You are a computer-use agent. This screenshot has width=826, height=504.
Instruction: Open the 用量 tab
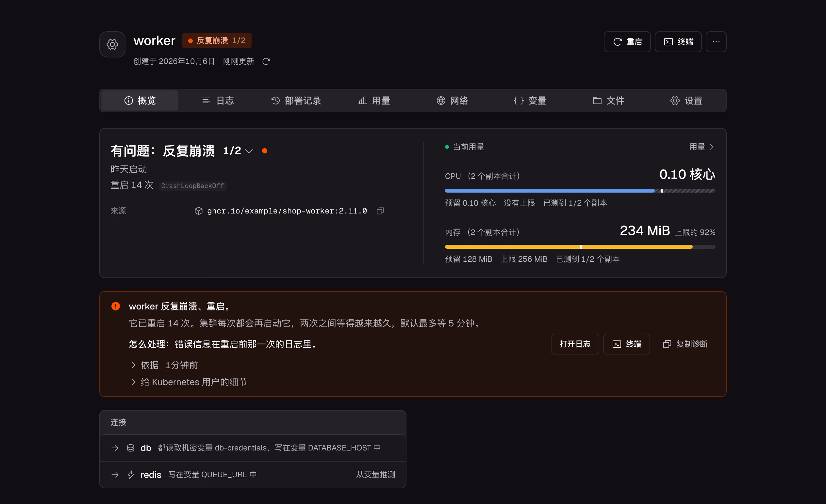tap(374, 101)
